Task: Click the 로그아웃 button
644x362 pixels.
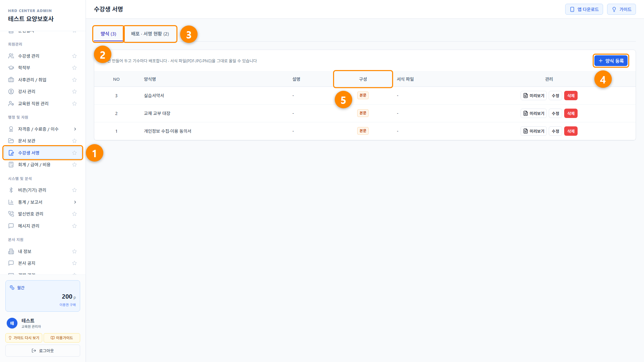Action: point(43,351)
